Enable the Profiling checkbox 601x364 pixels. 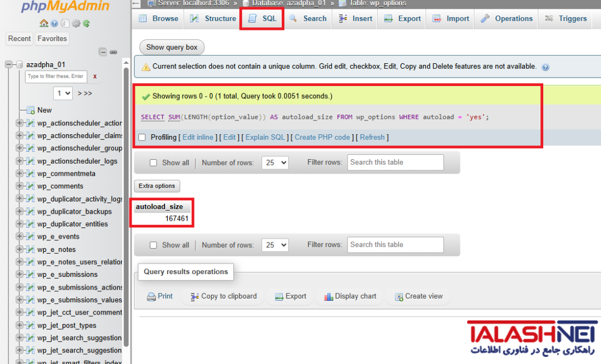pyautogui.click(x=142, y=138)
